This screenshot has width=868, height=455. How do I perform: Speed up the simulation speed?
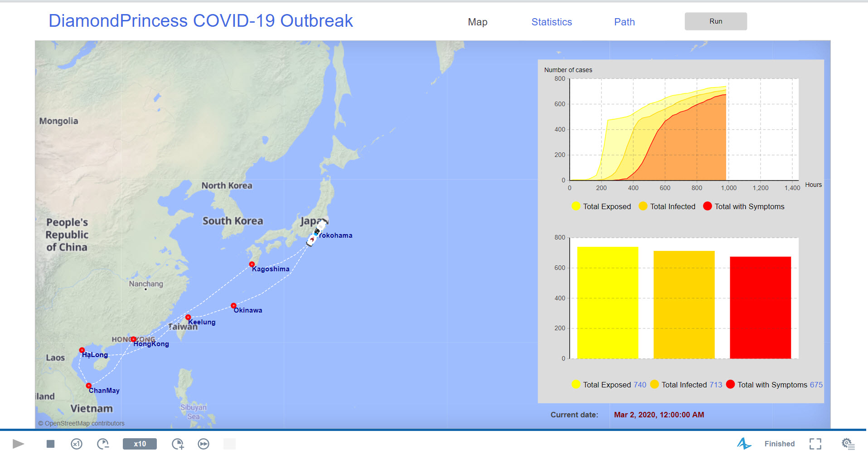point(178,444)
